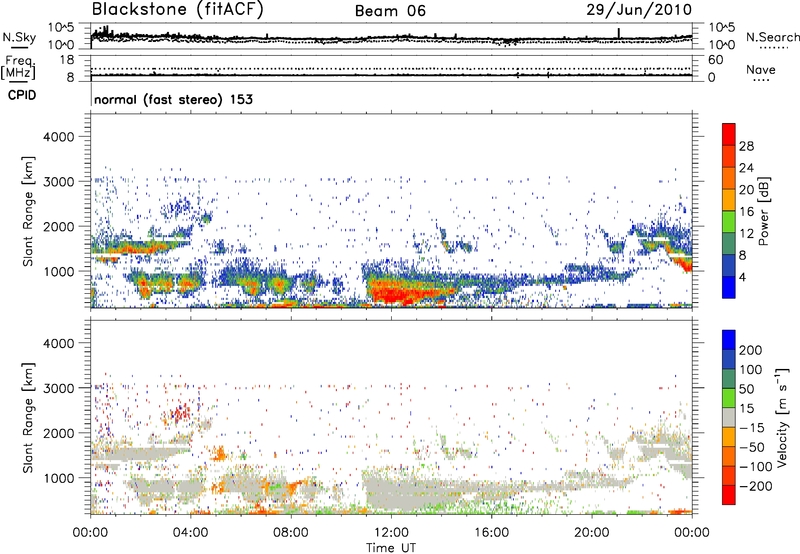This screenshot has height=554, width=800.
Task: Pick the red top segment of Power colorbar
Action: click(x=729, y=134)
